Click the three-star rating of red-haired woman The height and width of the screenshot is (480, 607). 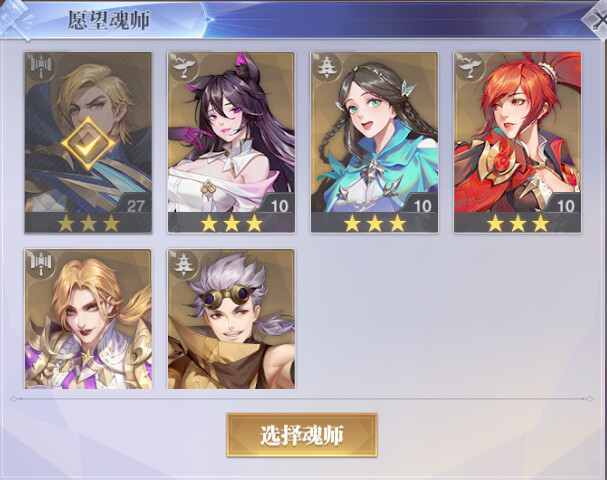518,223
